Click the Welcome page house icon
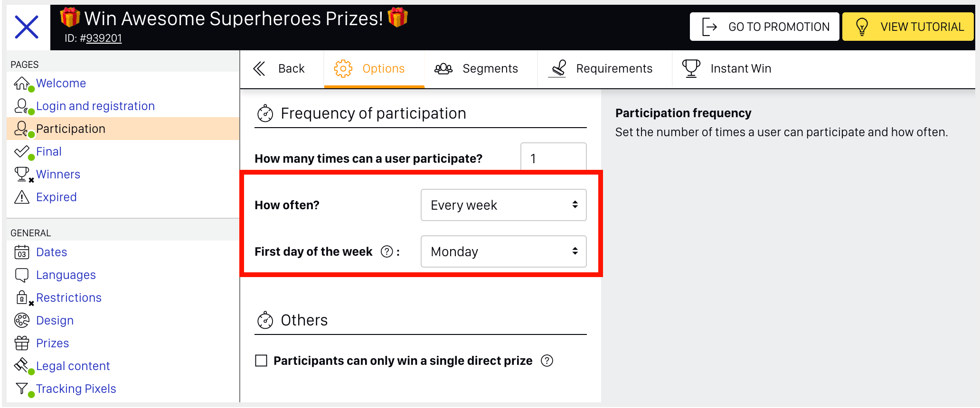Viewport: 980px width, 408px height. point(22,83)
